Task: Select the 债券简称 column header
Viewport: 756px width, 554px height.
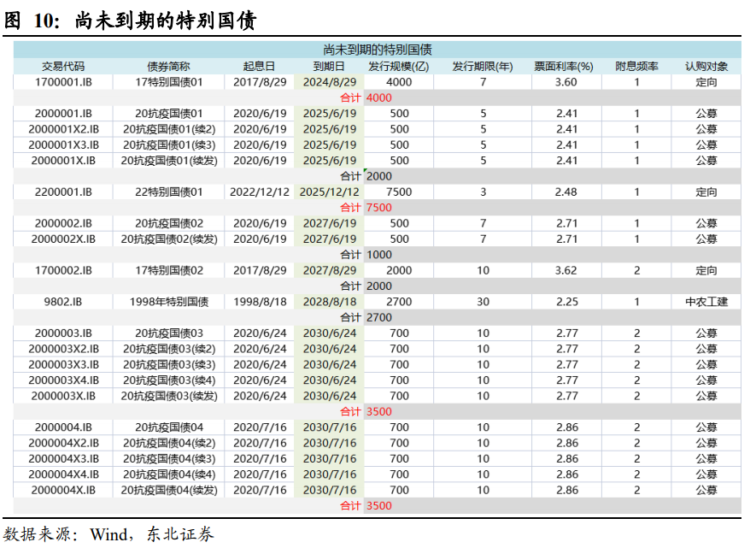Action: (168, 67)
